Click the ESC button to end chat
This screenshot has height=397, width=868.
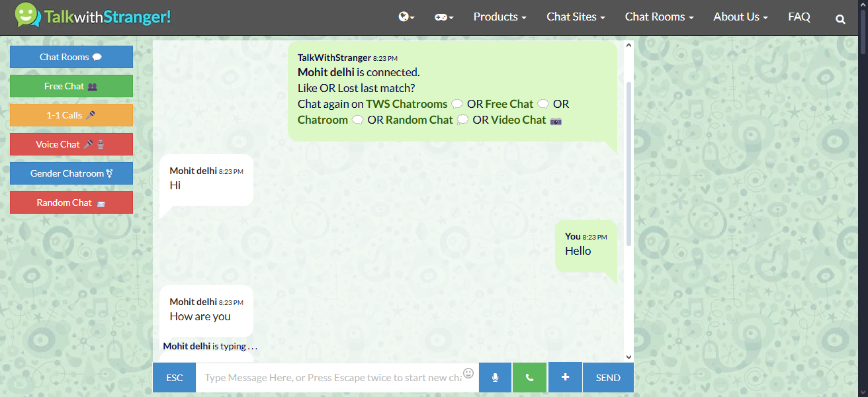click(x=175, y=377)
